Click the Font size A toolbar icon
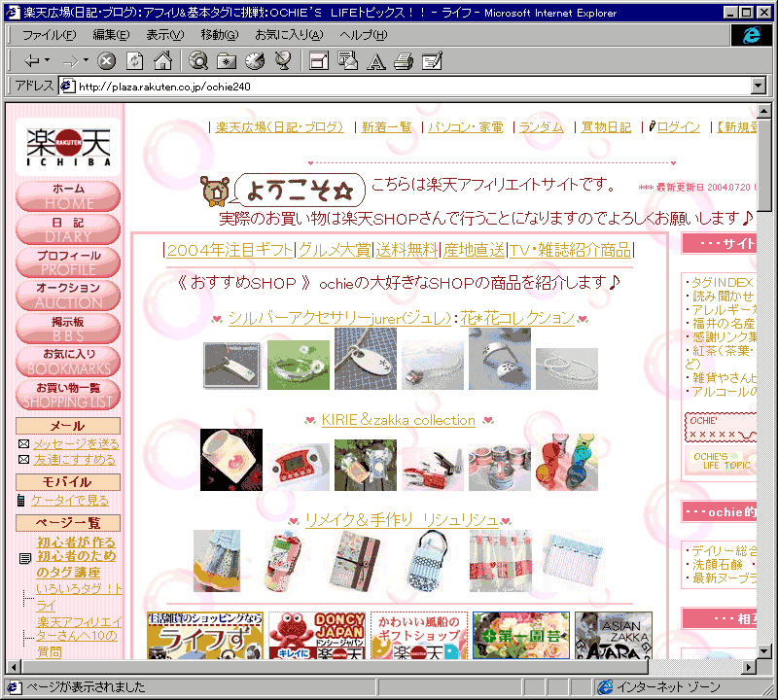 (375, 61)
